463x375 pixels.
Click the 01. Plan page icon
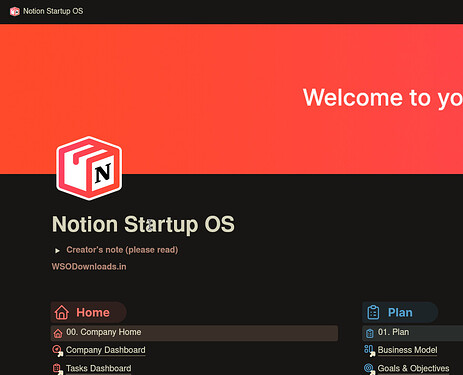(x=370, y=333)
